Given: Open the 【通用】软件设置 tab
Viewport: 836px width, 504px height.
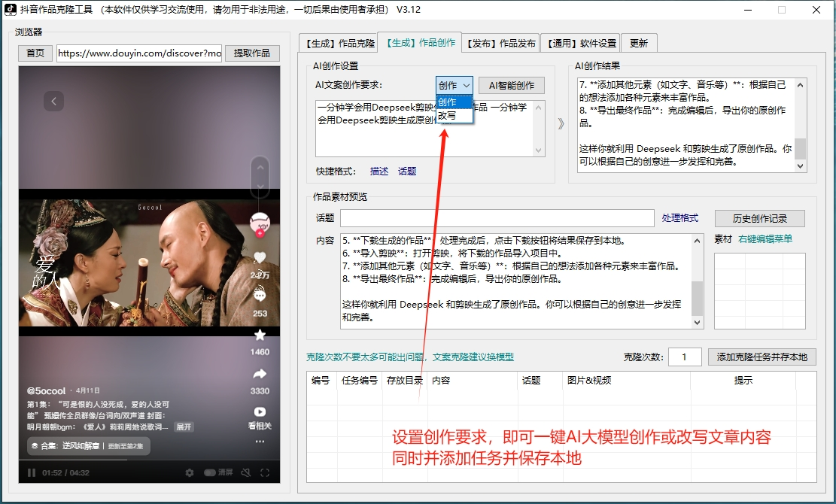Looking at the screenshot, I should point(582,43).
